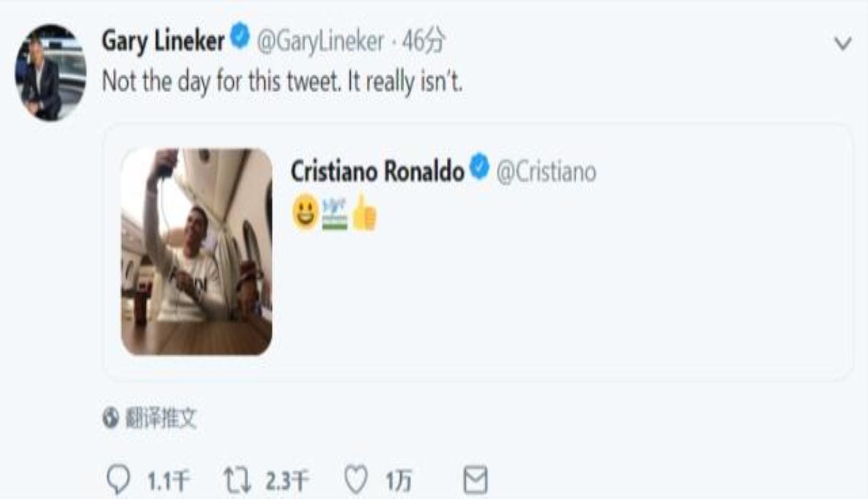Click Cristiano Ronaldo's blue verified badge
This screenshot has height=499, width=868.
(x=479, y=169)
